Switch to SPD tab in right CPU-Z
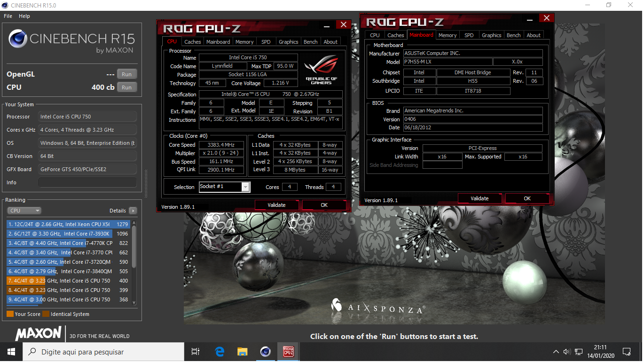Screen dimensions: 644x362 [469, 35]
